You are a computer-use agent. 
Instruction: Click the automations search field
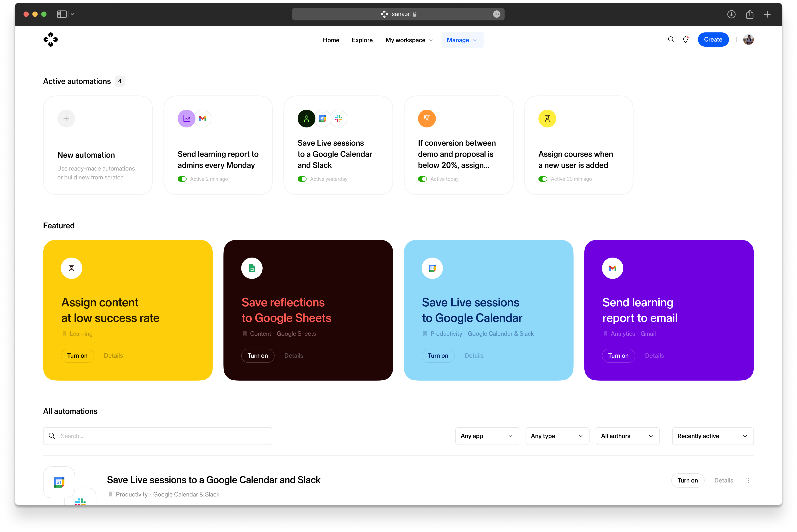coord(158,436)
